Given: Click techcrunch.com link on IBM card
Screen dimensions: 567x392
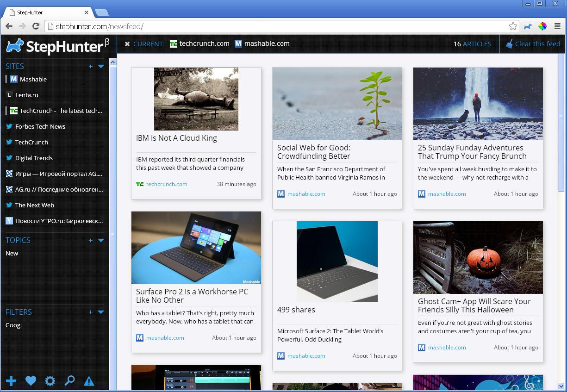Looking at the screenshot, I should point(167,184).
